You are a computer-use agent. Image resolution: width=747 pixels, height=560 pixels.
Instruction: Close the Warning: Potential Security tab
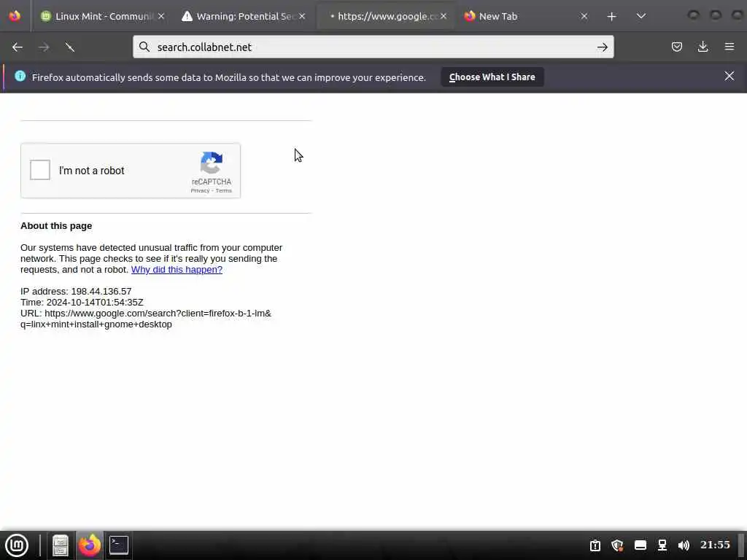coord(302,16)
